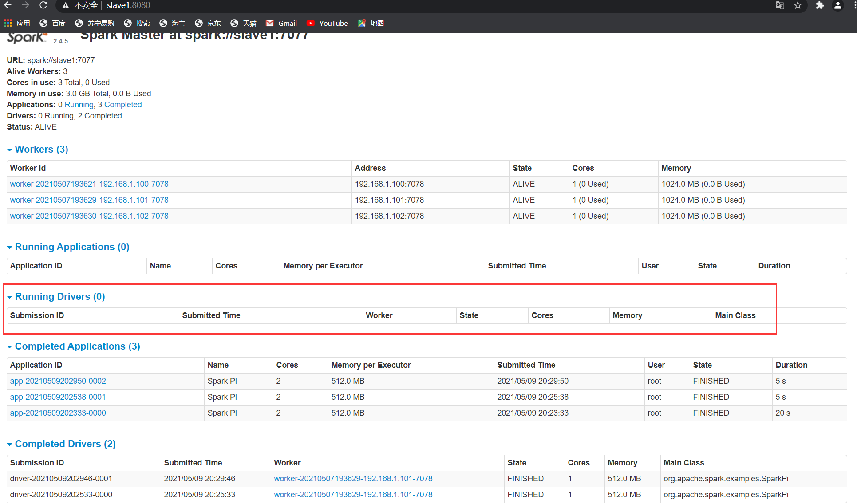Open the Google Translate page icon
The height and width of the screenshot is (504, 857).
tap(780, 6)
